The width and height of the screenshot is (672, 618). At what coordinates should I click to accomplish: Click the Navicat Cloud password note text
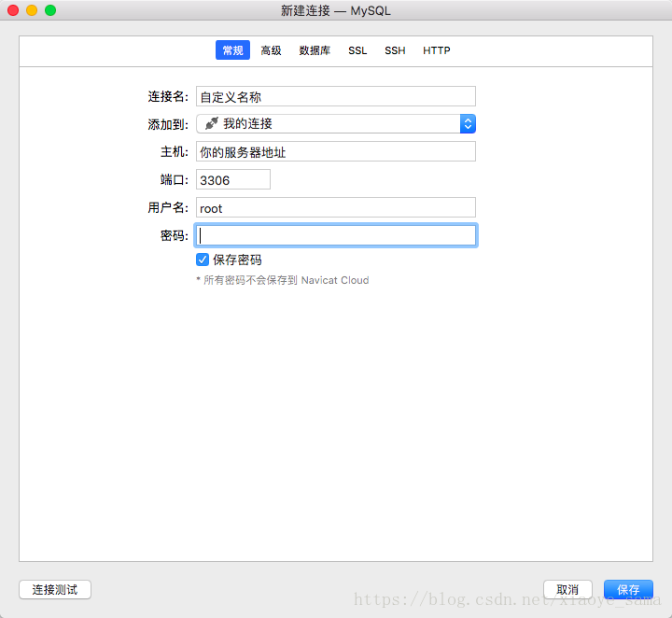point(283,280)
